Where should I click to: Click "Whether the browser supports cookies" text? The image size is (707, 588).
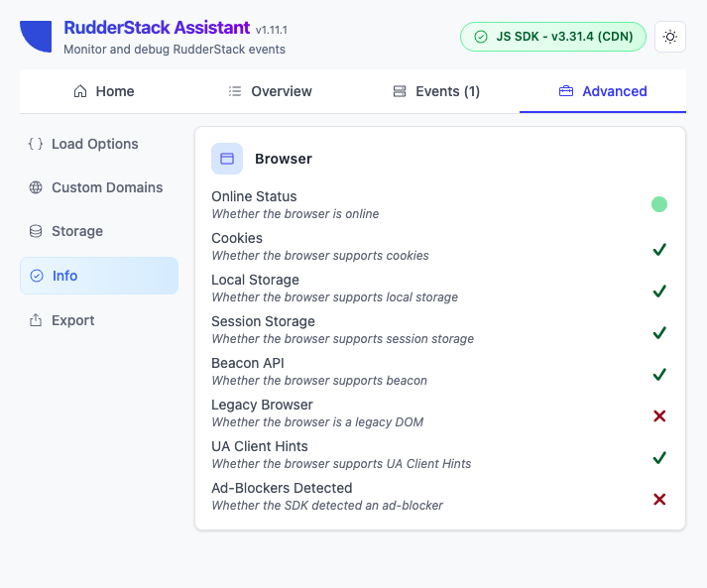coord(320,256)
